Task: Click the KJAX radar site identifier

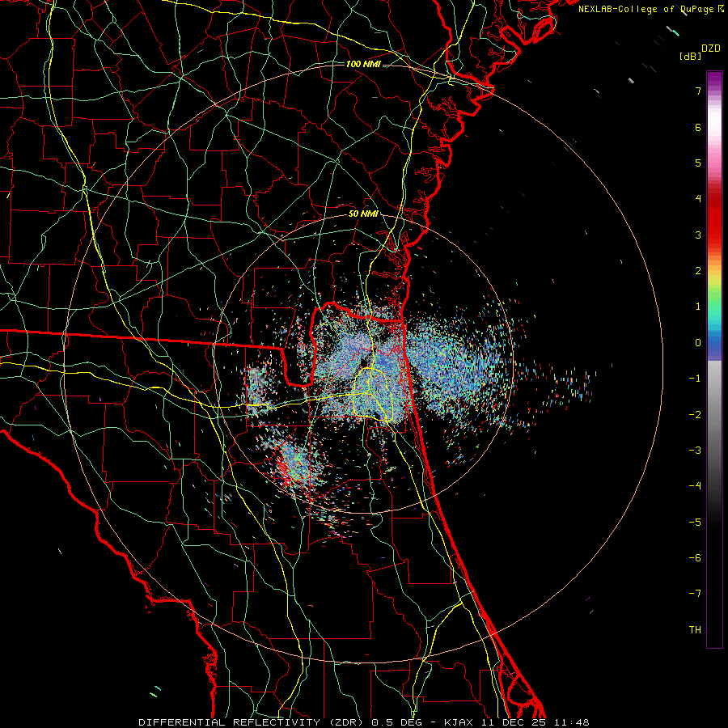Action: (459, 722)
